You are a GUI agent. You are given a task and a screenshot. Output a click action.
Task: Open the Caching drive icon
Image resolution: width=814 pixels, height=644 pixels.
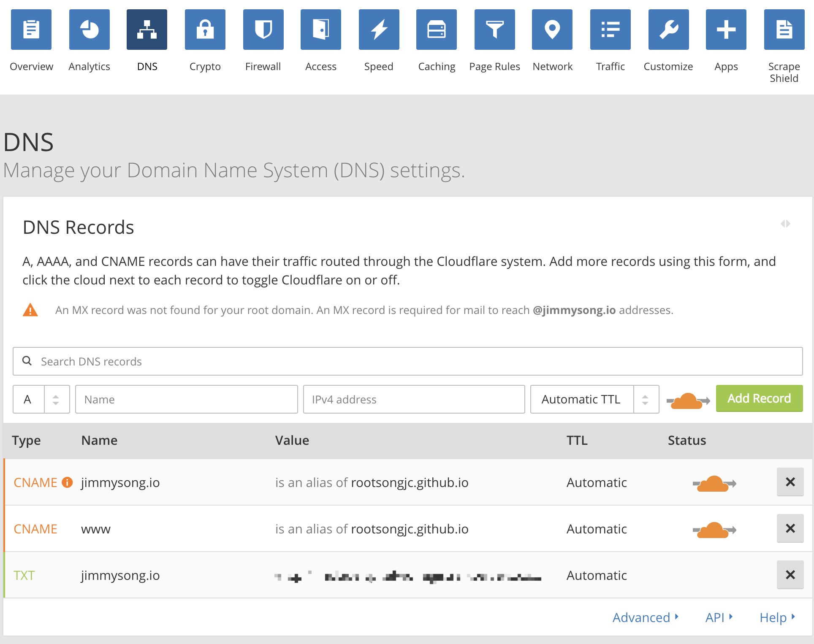coord(437,30)
